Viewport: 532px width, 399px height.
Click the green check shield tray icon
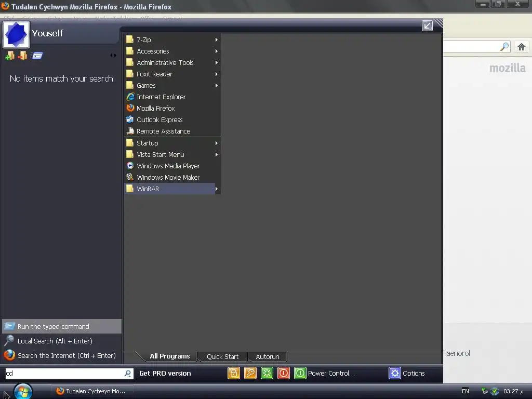(495, 391)
